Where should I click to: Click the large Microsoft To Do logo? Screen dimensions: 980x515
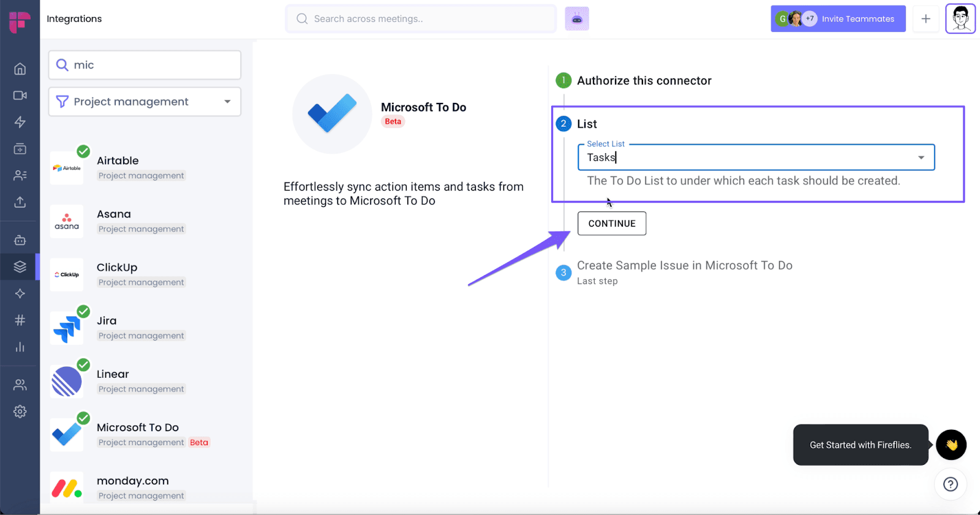(332, 114)
